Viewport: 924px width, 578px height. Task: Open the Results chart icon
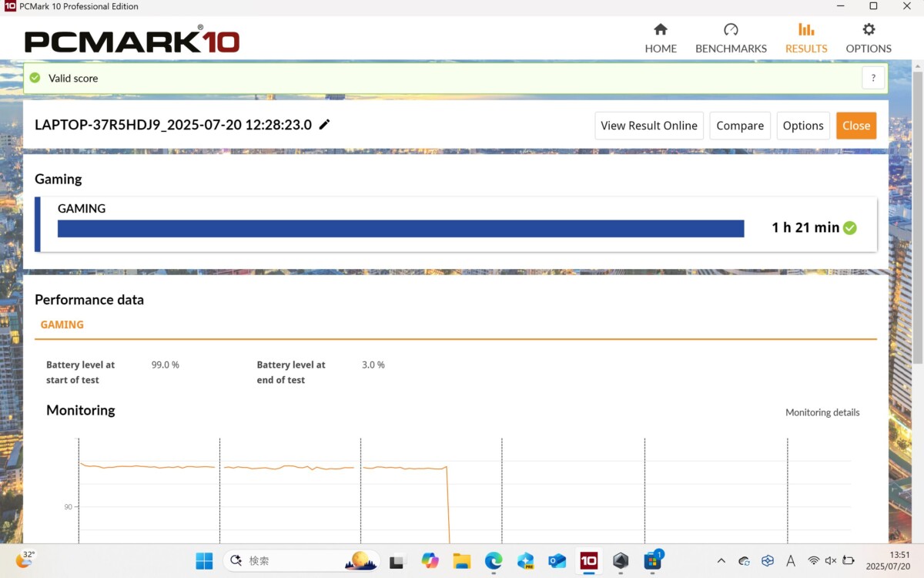[x=806, y=29]
